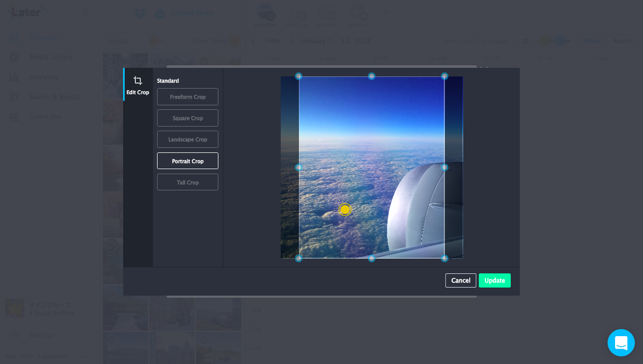The width and height of the screenshot is (643, 364).
Task: Open the Intercom chat bubble
Action: coord(621,343)
